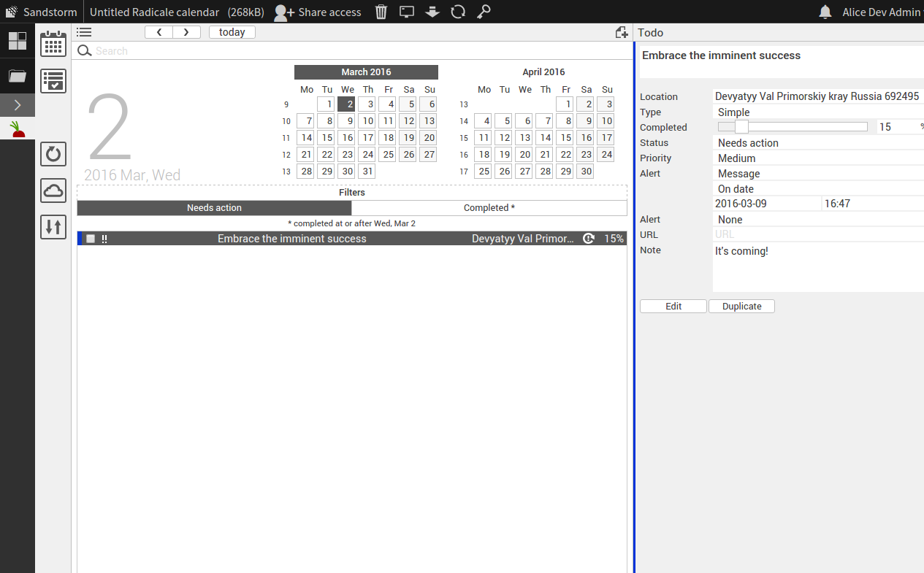Switch to the todo list view icon
The width and height of the screenshot is (924, 573).
click(x=53, y=80)
